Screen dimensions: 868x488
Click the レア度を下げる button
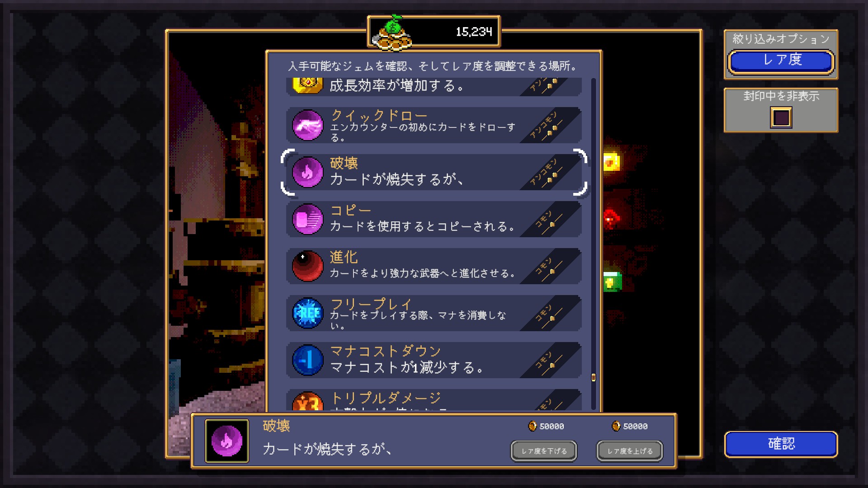(544, 451)
